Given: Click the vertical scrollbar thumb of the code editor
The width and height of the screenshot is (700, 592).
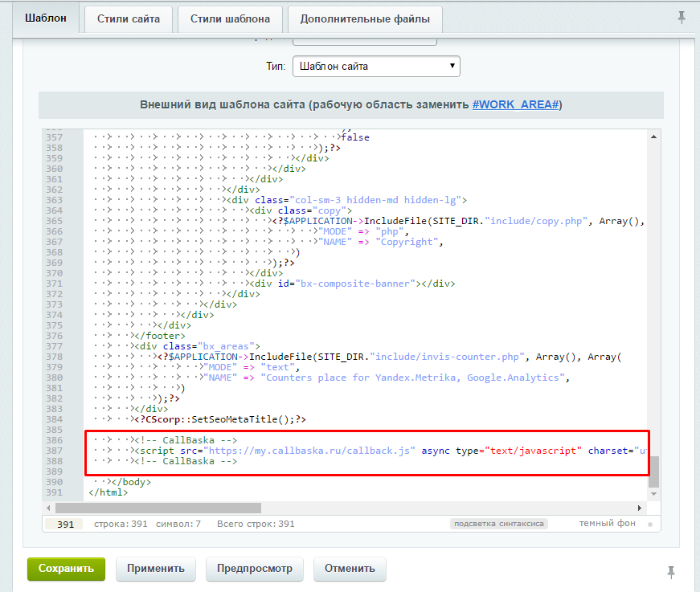Looking at the screenshot, I should [653, 472].
